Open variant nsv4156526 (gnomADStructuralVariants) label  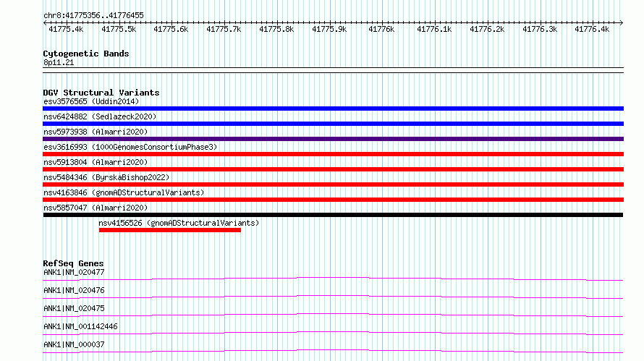tap(179, 223)
